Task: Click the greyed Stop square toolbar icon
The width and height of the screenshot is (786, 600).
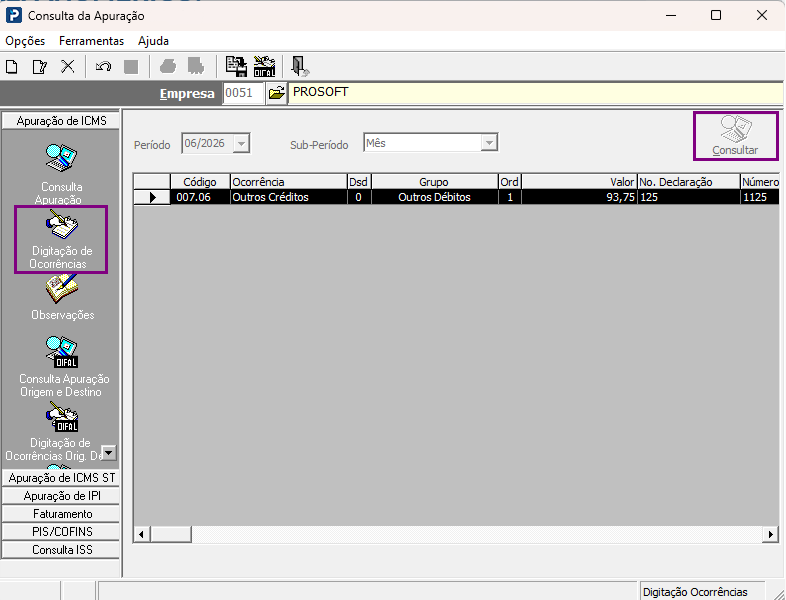Action: pyautogui.click(x=131, y=67)
